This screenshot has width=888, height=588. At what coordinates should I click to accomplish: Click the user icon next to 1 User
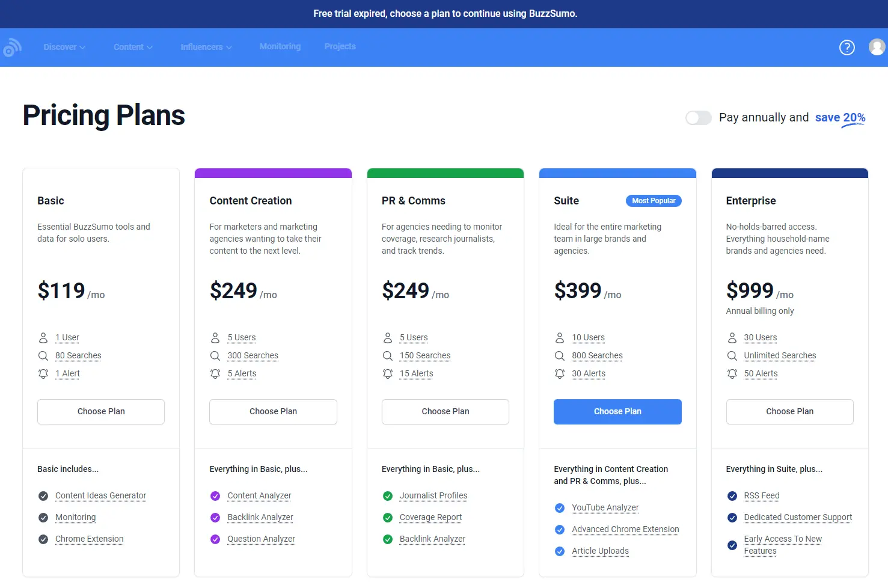pyautogui.click(x=43, y=337)
